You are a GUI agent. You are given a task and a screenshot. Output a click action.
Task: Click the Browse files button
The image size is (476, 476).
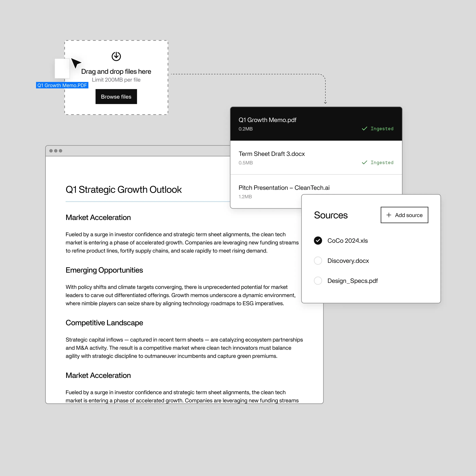(x=116, y=97)
